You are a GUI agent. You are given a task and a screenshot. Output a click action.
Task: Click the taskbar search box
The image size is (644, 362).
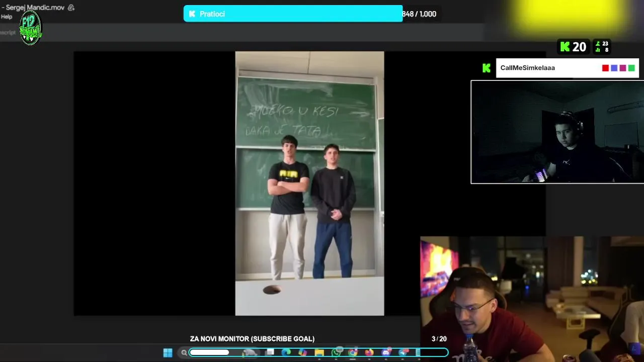220,352
